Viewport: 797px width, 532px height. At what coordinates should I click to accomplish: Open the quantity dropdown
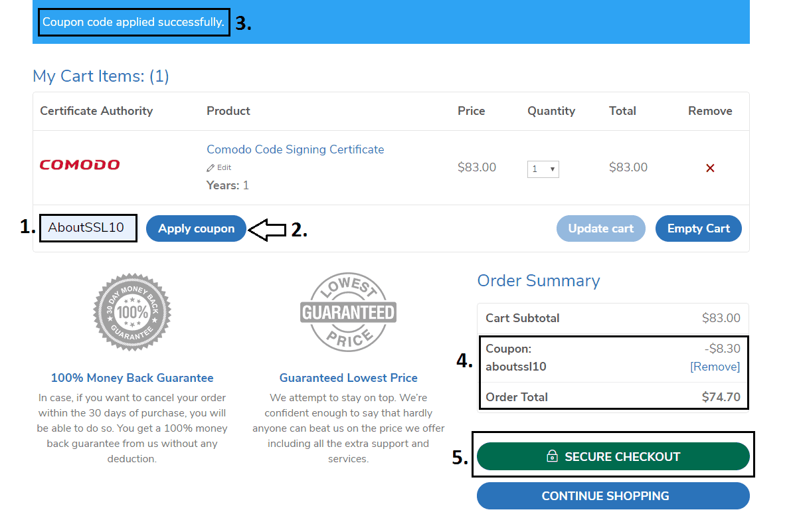pos(543,169)
